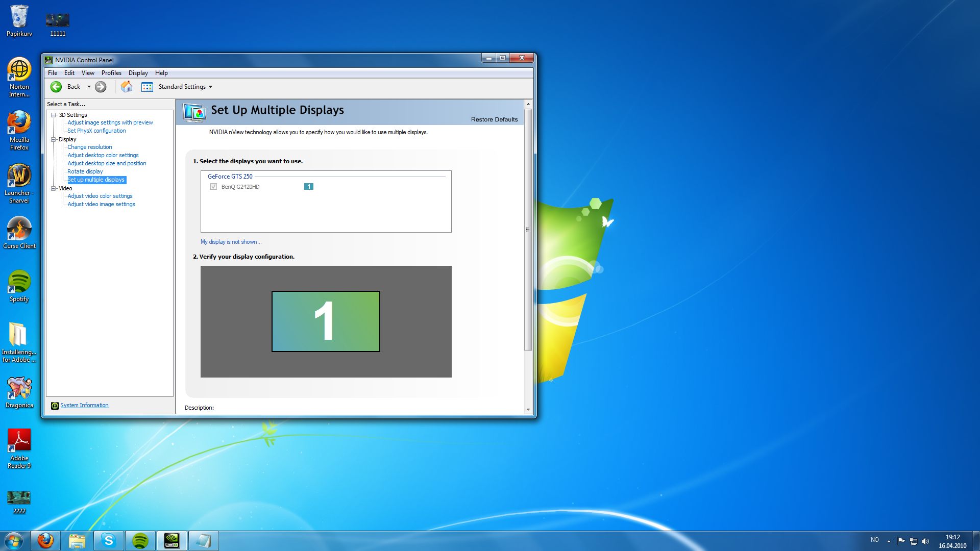The width and height of the screenshot is (980, 551).
Task: Select Adjust image settings with preview
Action: 110,122
